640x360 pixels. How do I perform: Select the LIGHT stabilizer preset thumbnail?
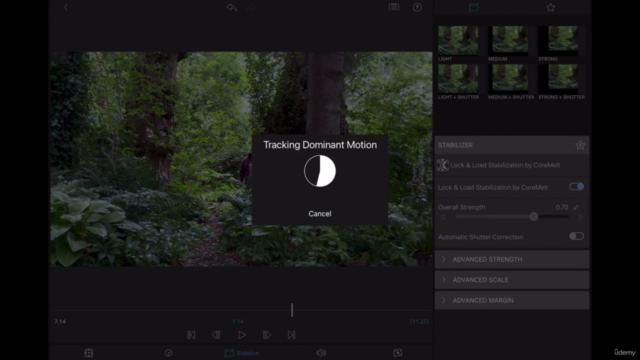[458, 40]
